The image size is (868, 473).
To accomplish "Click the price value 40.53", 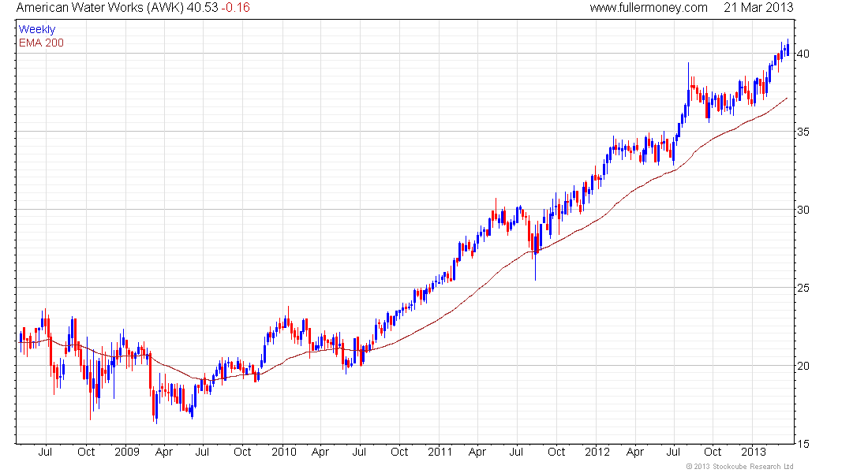I will [202, 7].
